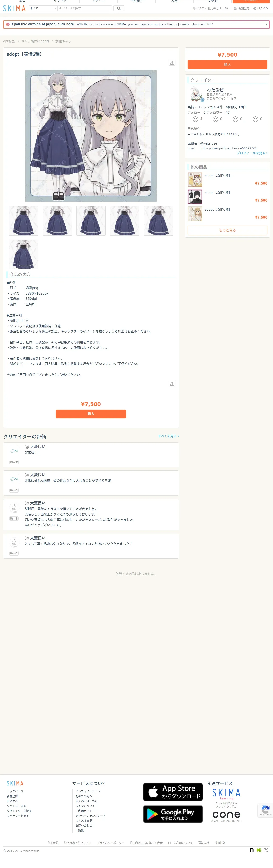Click reviewer avatar on とても丁寧で迅速 review
This screenshot has height=868, width=273.
[x=14, y=543]
